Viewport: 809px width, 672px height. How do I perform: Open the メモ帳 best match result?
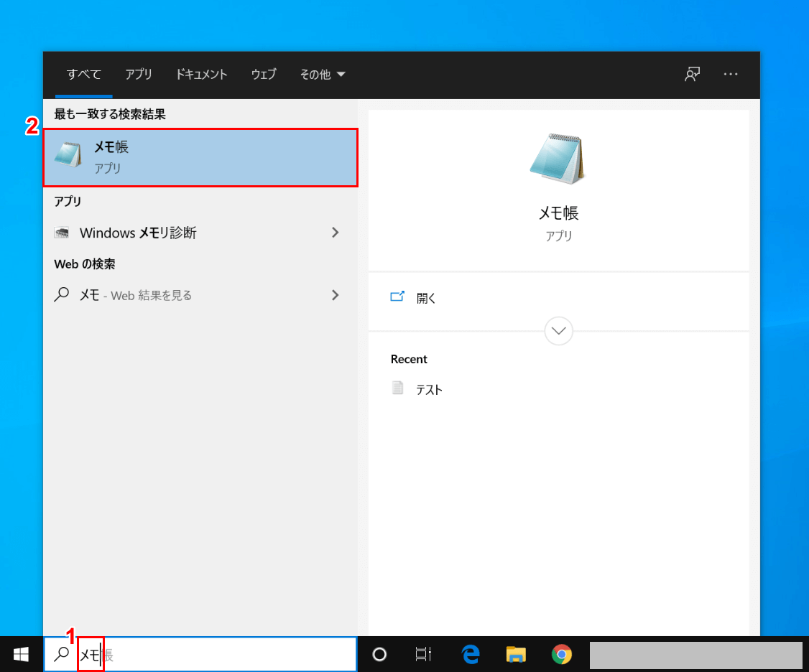coord(200,157)
